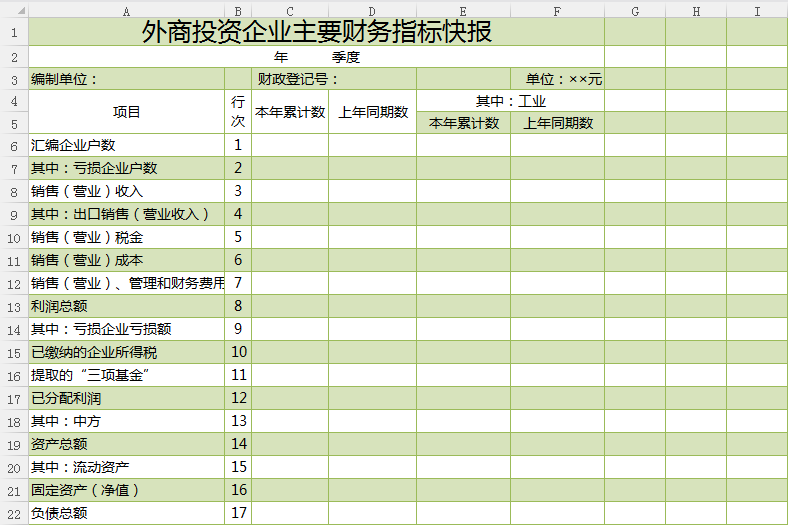Click 上年同期数 header under 其中：工业
The image size is (788, 525).
pyautogui.click(x=557, y=123)
